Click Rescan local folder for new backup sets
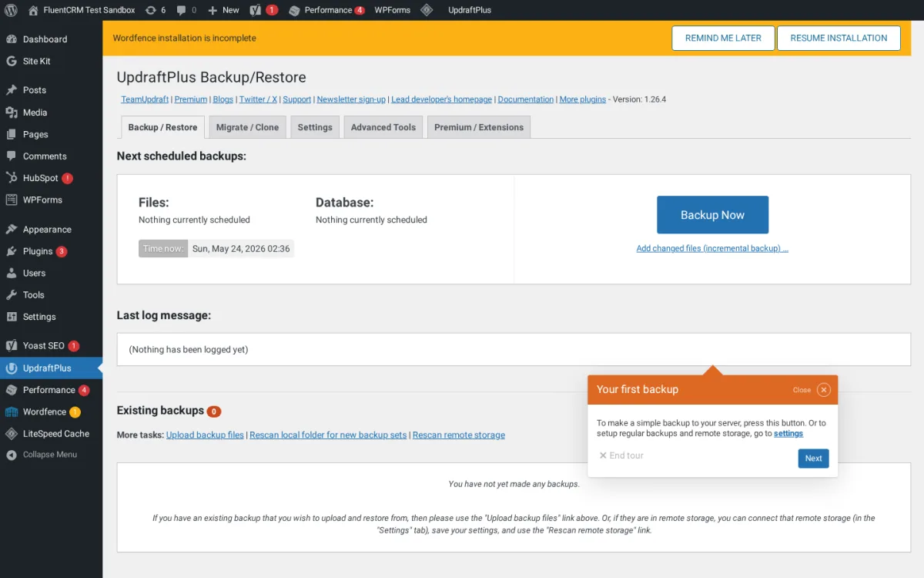 [x=328, y=435]
